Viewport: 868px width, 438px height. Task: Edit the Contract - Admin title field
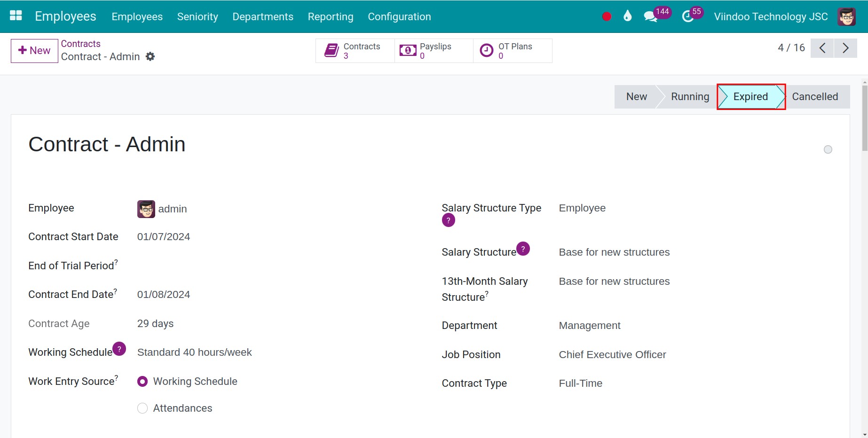pos(107,144)
